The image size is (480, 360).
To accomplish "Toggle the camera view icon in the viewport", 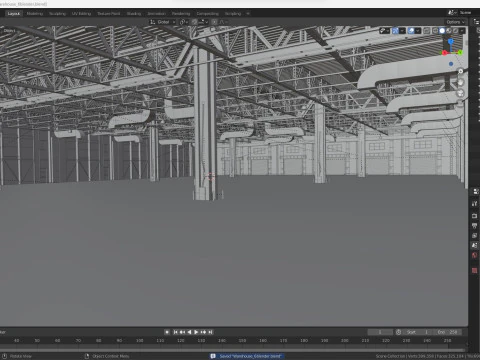I will coord(460,93).
